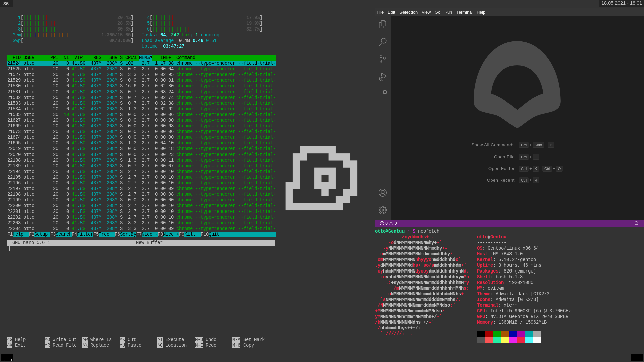Click the red swatch in the neofetch color palette
The width and height of the screenshot is (644, 362).
tap(489, 334)
